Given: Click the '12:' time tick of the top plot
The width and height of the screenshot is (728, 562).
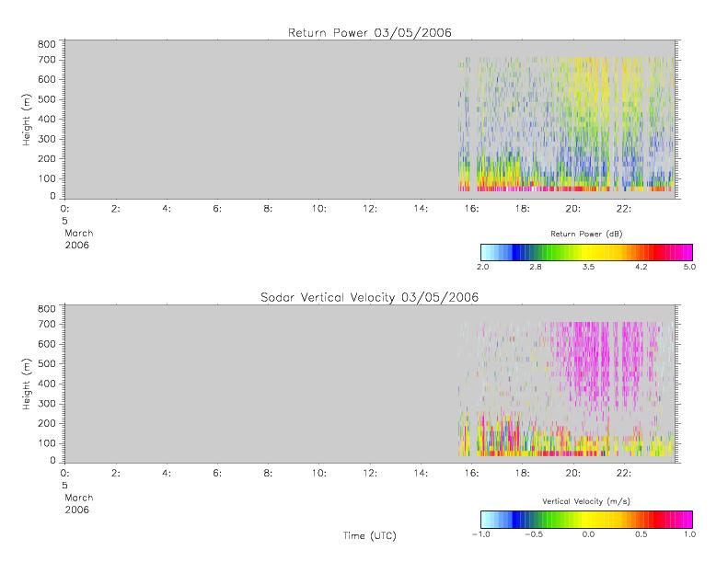Looking at the screenshot, I should click(370, 209).
